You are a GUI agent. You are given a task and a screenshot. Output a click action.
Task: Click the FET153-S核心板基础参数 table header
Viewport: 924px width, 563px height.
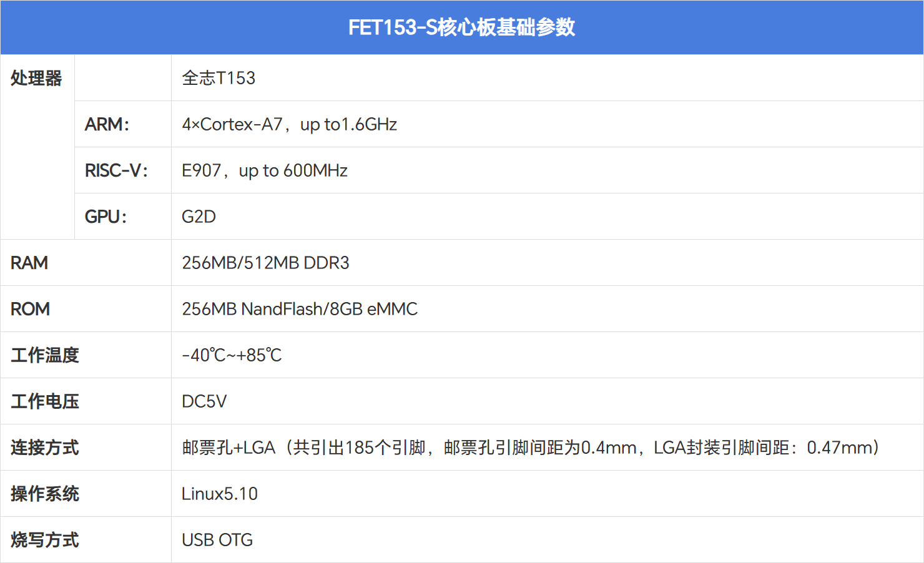coord(461,27)
